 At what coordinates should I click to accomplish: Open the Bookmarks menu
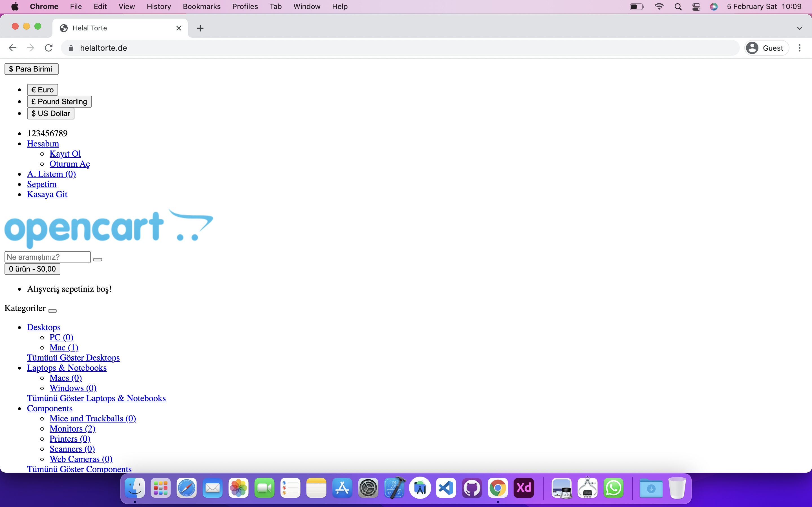201,7
